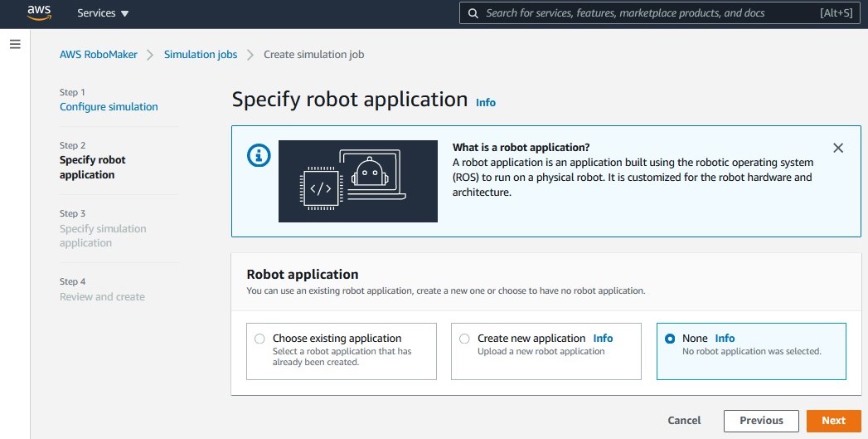Screen dimensions: 868x439
Task: Open Info link next to Create new application
Action: pos(603,338)
